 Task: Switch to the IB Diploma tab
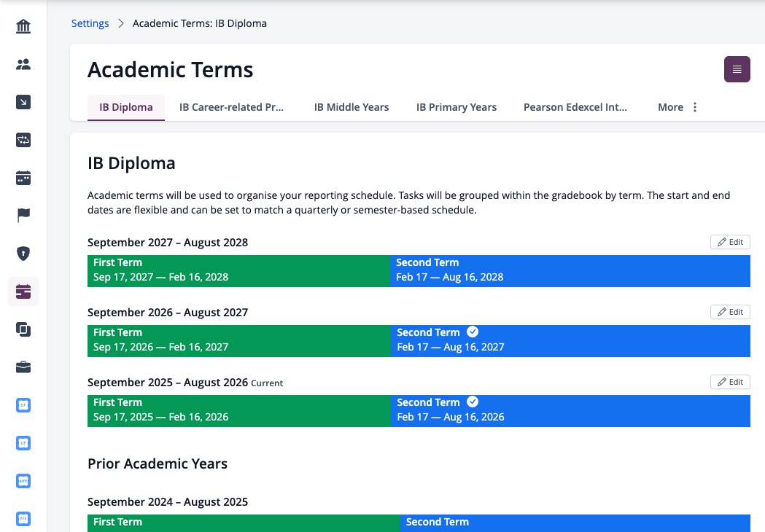tap(126, 107)
